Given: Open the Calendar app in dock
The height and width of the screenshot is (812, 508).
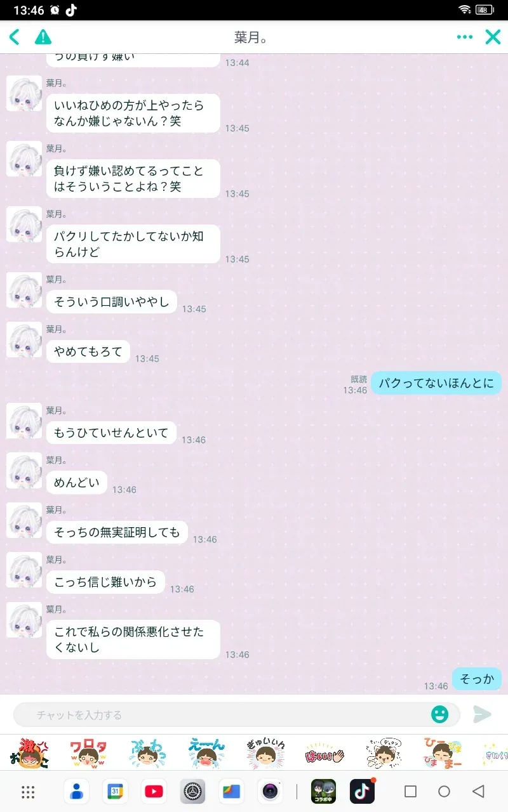Looking at the screenshot, I should tap(115, 791).
